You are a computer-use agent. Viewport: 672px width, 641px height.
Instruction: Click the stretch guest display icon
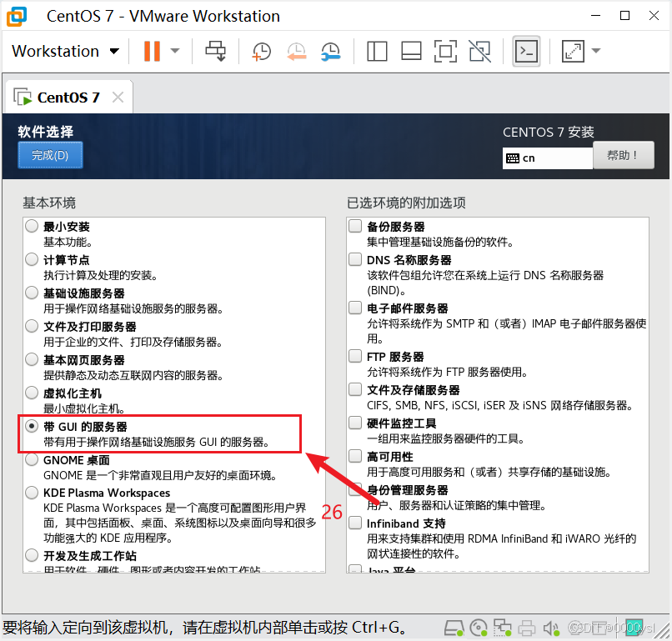(573, 52)
